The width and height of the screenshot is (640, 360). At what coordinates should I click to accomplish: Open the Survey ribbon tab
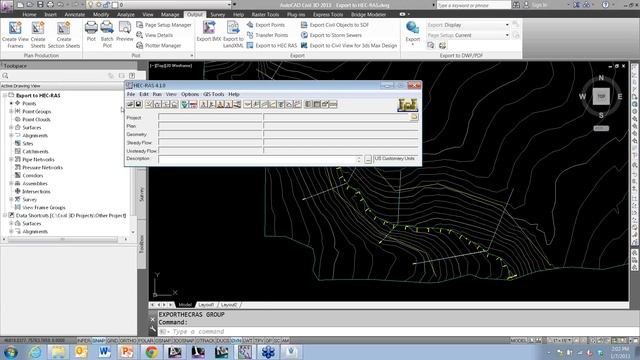[218, 14]
